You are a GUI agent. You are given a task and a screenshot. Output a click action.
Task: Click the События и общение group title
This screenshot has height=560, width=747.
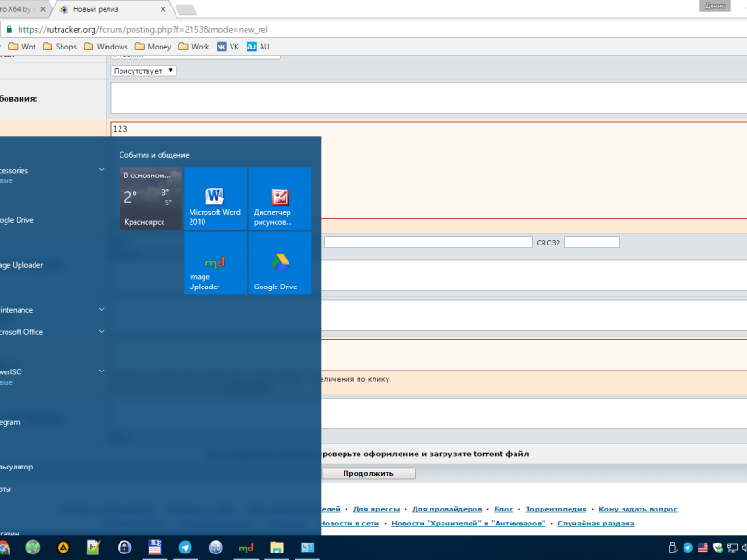pos(154,155)
